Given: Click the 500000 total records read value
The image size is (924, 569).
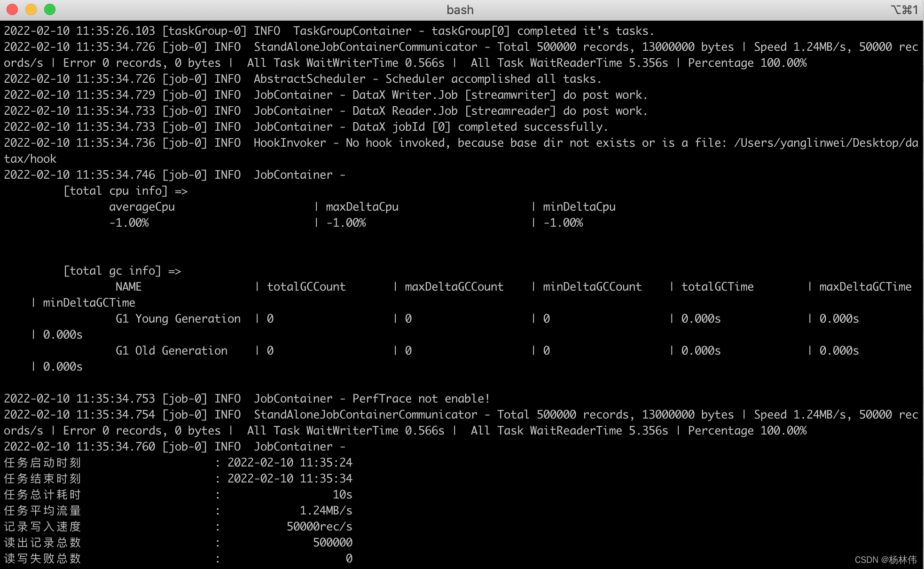Looking at the screenshot, I should (332, 543).
